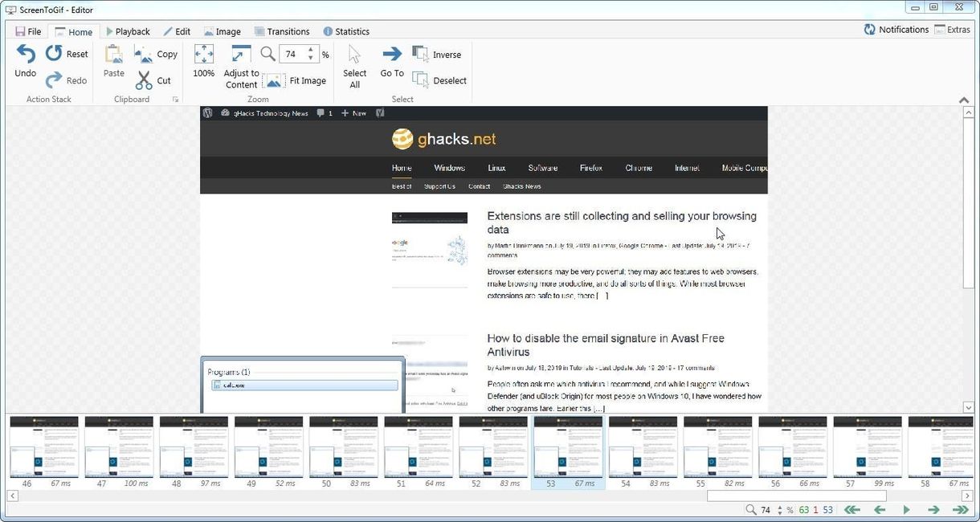980x522 pixels.
Task: Click the Select All cursor icon
Action: (354, 54)
